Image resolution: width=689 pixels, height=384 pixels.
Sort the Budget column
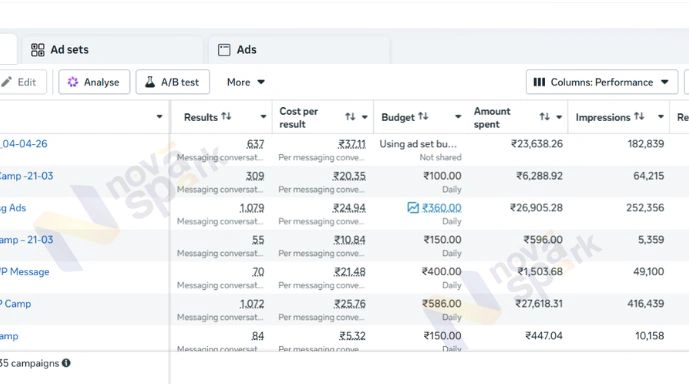pyautogui.click(x=423, y=116)
